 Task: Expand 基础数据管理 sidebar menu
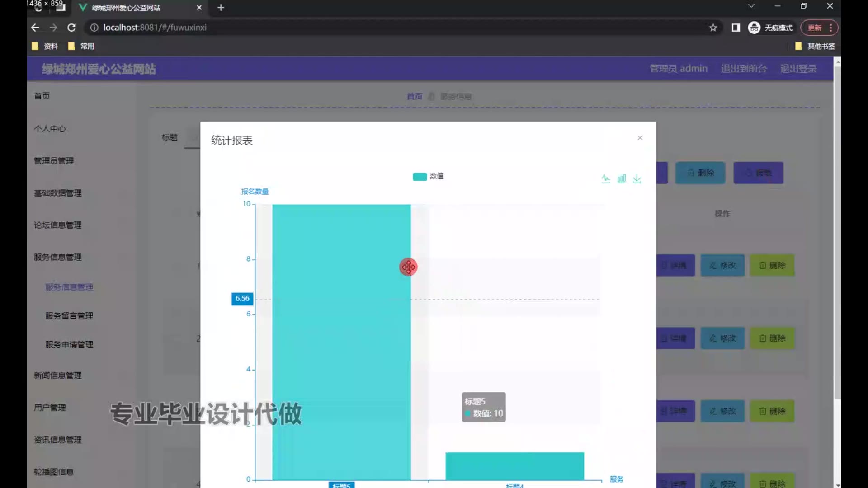(58, 193)
